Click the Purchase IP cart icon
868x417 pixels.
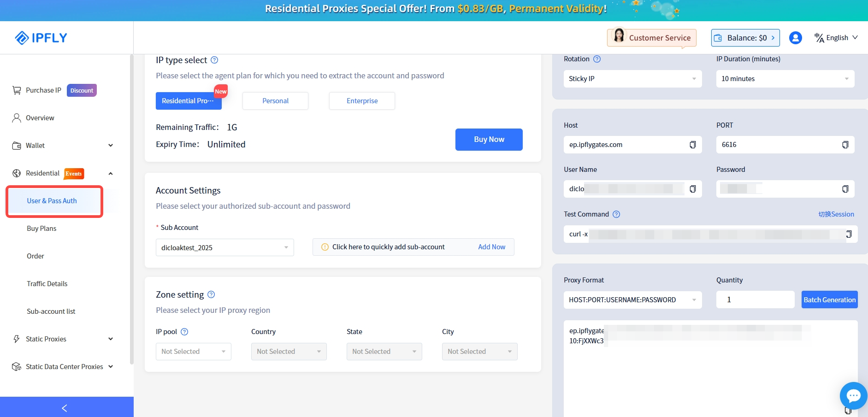click(17, 90)
